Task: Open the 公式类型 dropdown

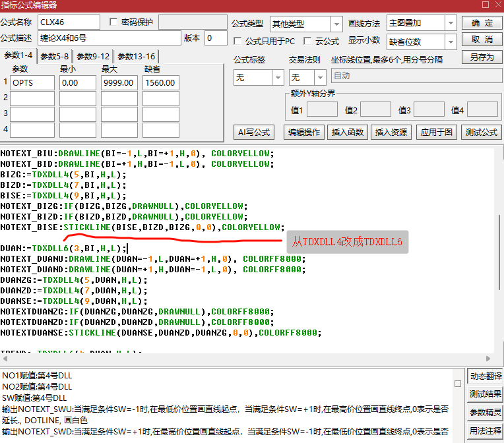Action: coord(336,24)
